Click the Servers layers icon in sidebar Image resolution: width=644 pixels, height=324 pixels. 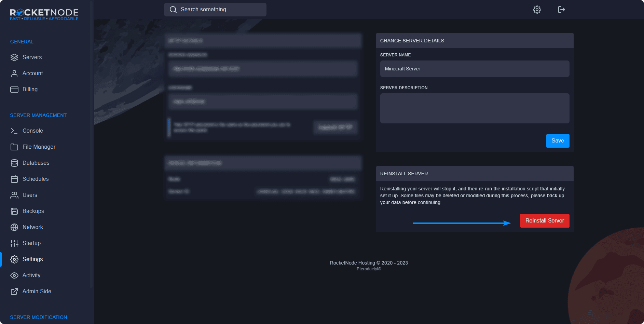pyautogui.click(x=14, y=57)
